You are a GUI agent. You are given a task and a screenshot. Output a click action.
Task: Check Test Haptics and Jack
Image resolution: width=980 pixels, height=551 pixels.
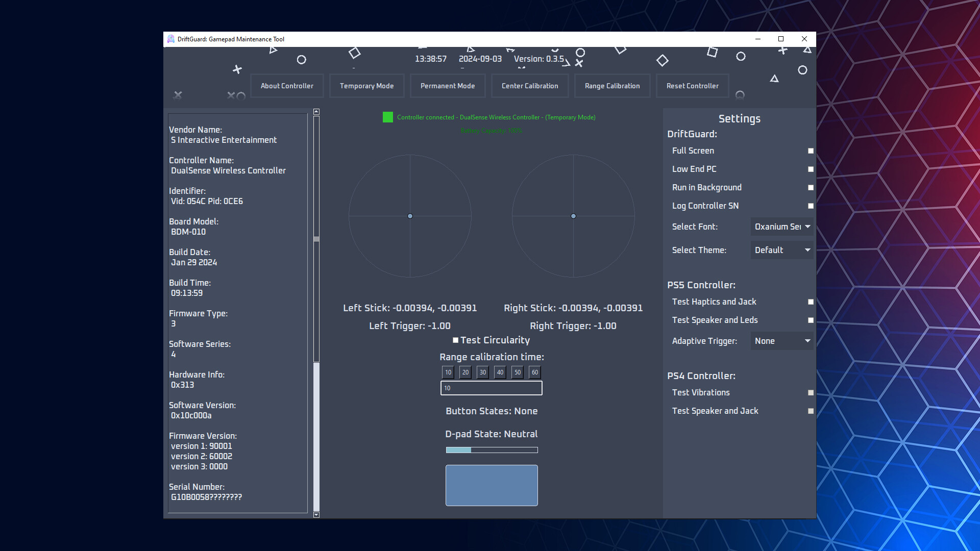pos(811,302)
